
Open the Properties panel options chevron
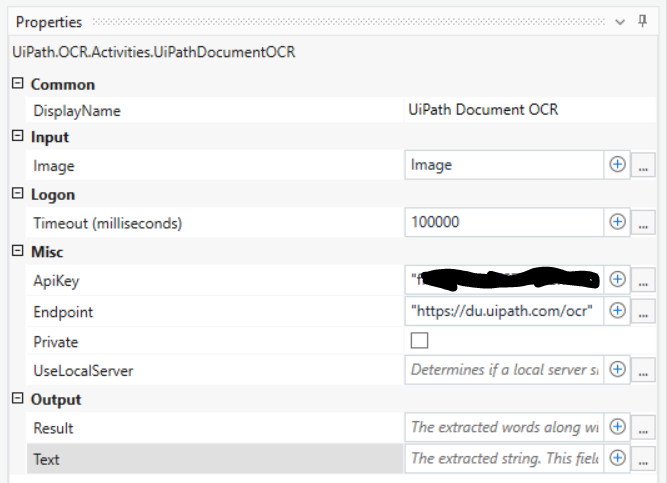[620, 22]
